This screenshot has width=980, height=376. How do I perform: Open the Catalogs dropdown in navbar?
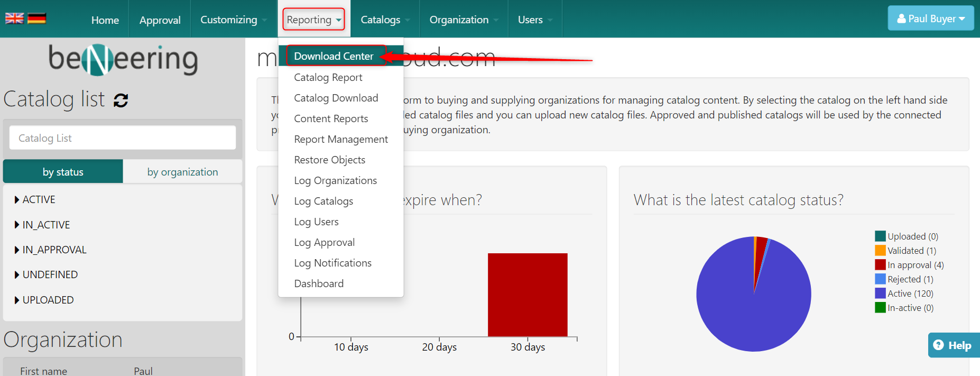tap(384, 20)
